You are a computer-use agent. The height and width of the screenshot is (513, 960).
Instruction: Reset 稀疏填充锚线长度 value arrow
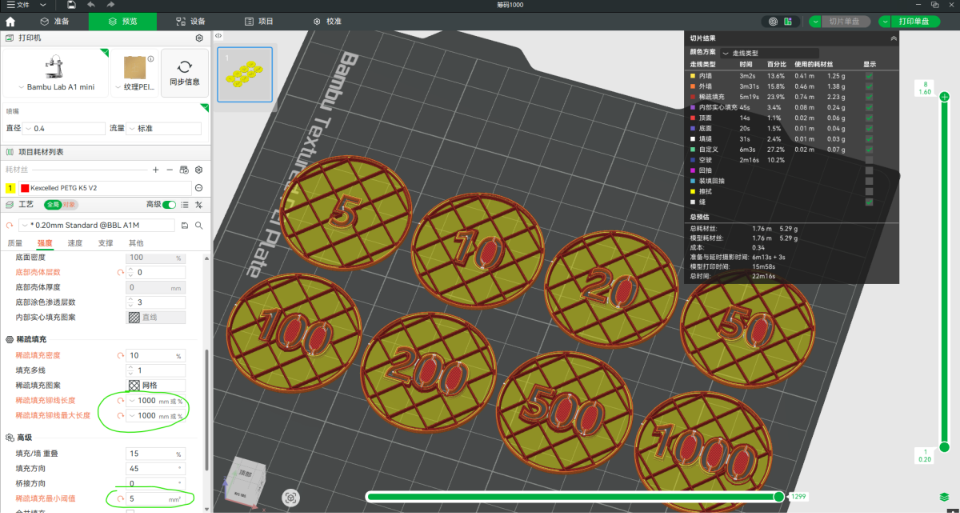121,401
